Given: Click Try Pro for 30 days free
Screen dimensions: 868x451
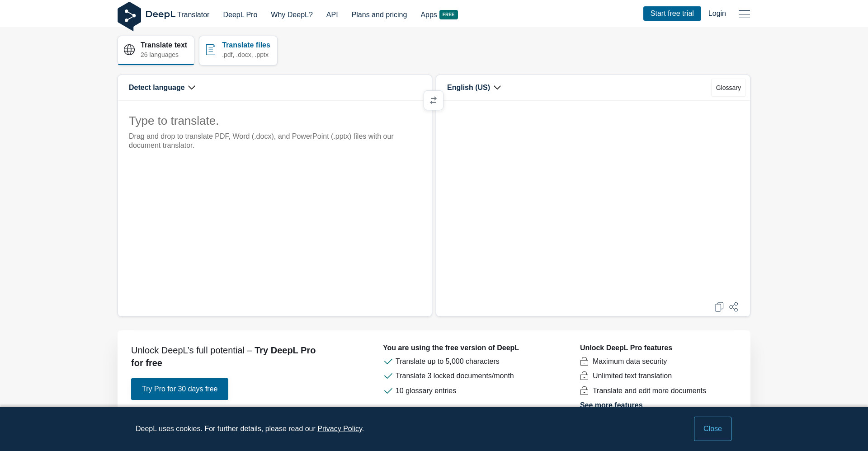Looking at the screenshot, I should (x=179, y=389).
